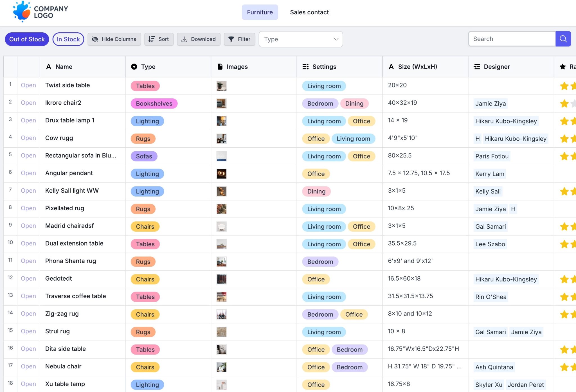Switch to the Sales contact tab
The width and height of the screenshot is (576, 392).
[x=309, y=12]
